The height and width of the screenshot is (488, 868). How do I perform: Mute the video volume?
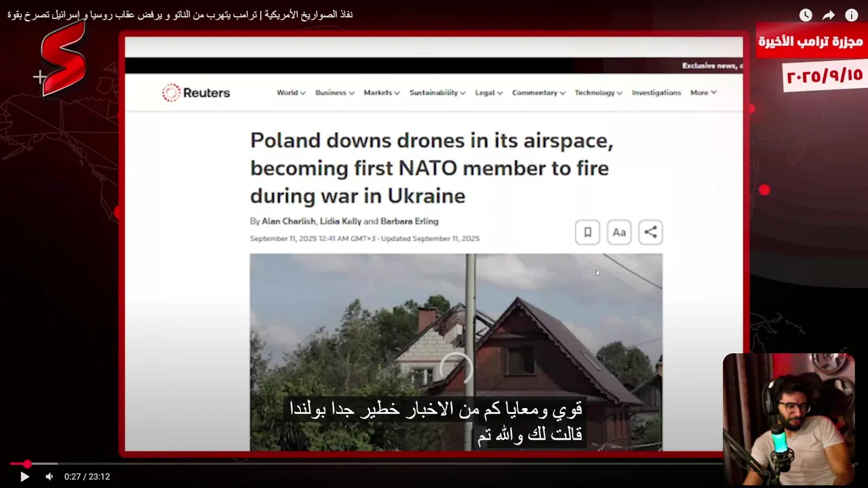[x=49, y=476]
